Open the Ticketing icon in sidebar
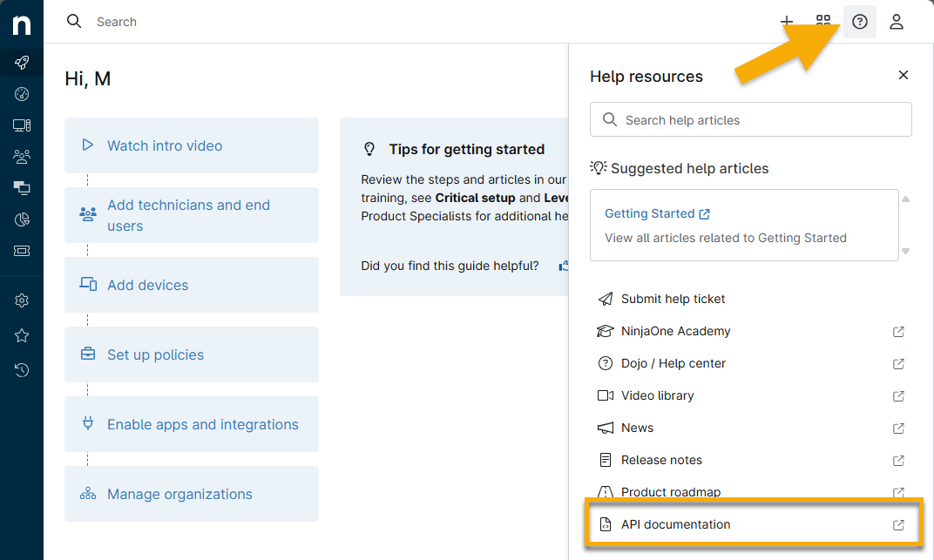Viewport: 934px width, 560px height. (22, 251)
